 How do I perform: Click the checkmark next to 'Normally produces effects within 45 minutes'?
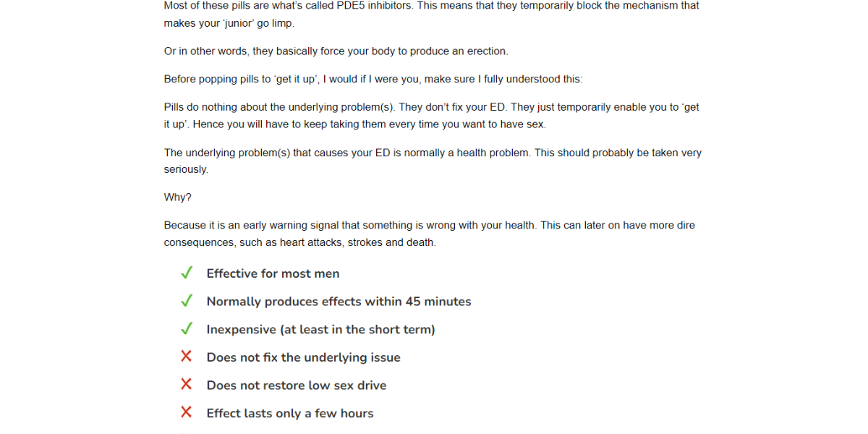pos(187,301)
